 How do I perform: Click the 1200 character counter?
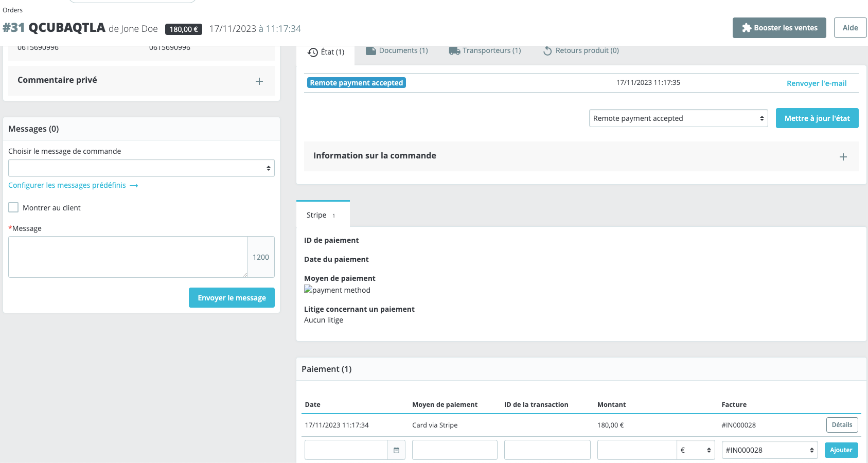coord(261,257)
